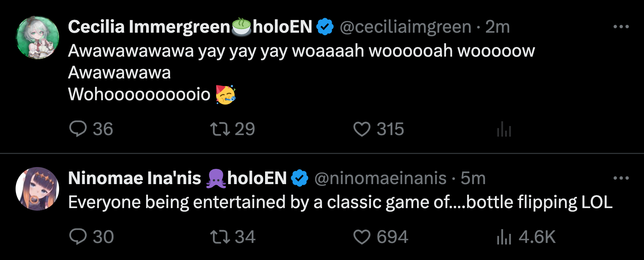
Task: Reply to Ninomae Ina'nis's tweet
Action: [x=78, y=237]
